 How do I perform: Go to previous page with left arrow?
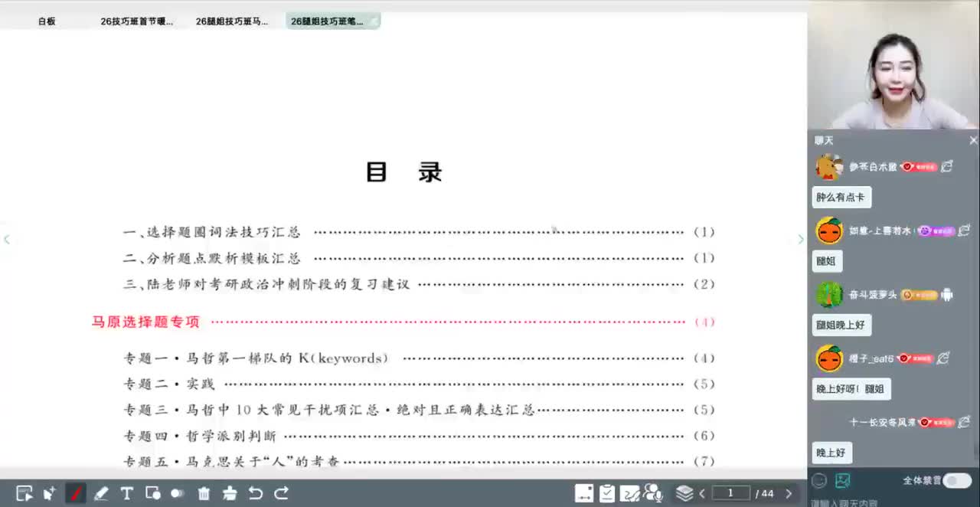click(x=702, y=494)
